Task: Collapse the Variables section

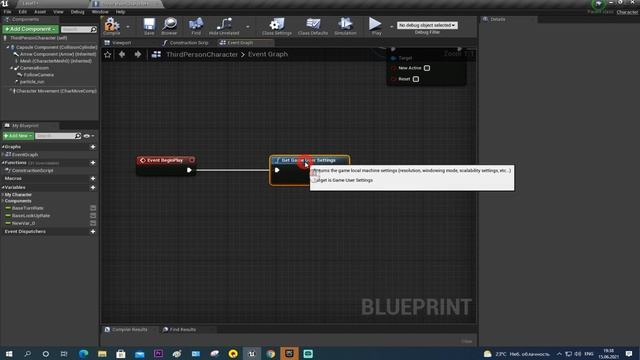Action: [x=3, y=187]
